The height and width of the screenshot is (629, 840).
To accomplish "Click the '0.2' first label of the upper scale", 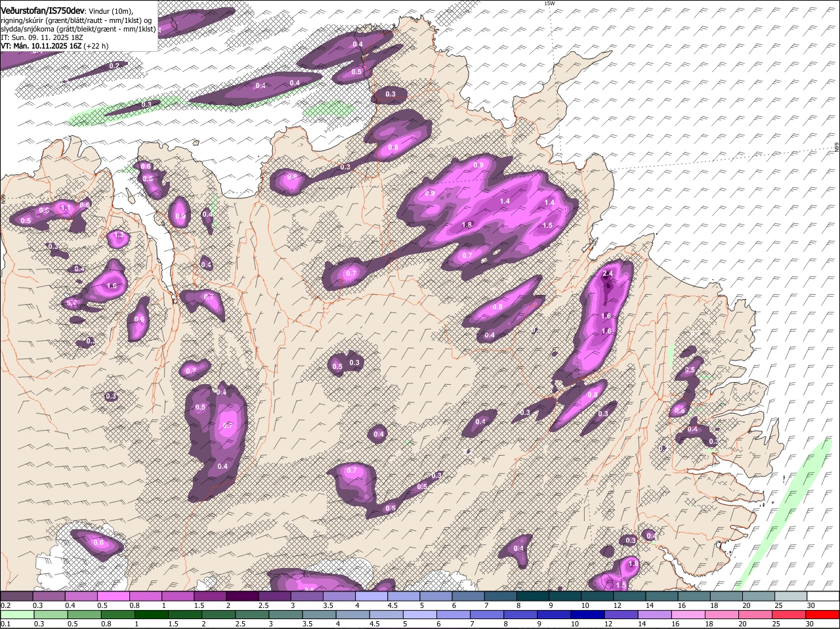I will [5, 605].
